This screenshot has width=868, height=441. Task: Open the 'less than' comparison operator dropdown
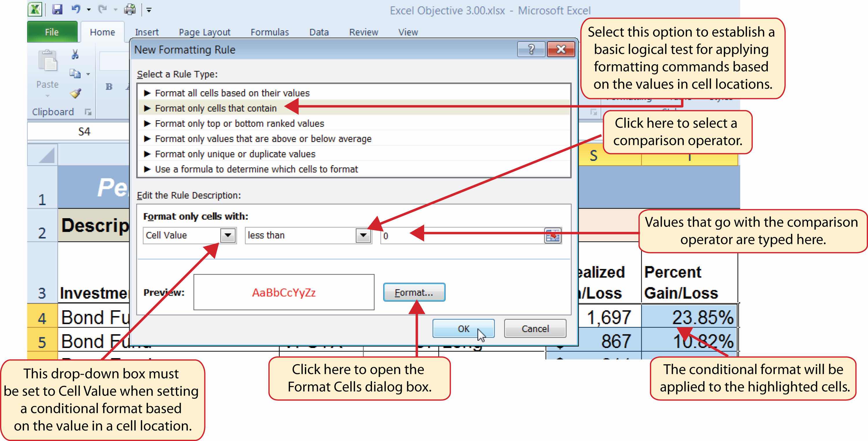point(363,235)
